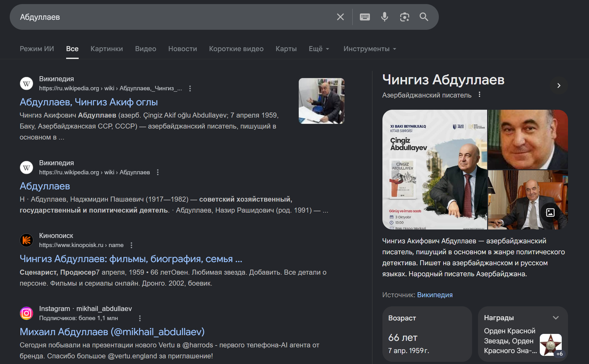This screenshot has height=364, width=589.
Task: Open the three-dot menu beside Азербайджанский писатель
Action: [x=479, y=95]
